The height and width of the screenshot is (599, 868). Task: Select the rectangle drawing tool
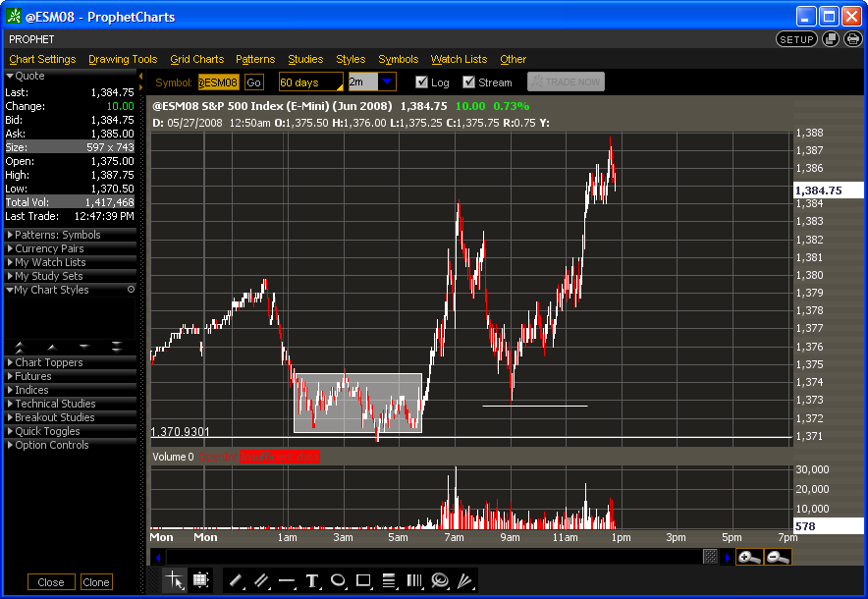click(x=363, y=580)
